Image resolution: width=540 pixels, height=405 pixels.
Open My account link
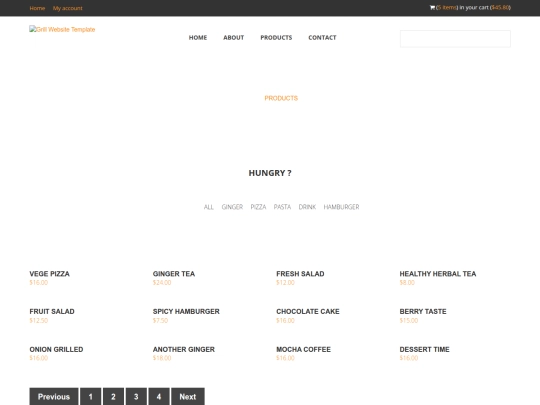click(x=68, y=8)
